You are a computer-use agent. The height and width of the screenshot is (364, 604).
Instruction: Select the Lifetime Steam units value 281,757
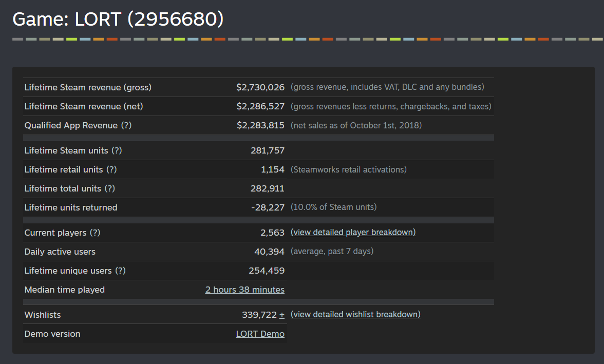coord(267,150)
